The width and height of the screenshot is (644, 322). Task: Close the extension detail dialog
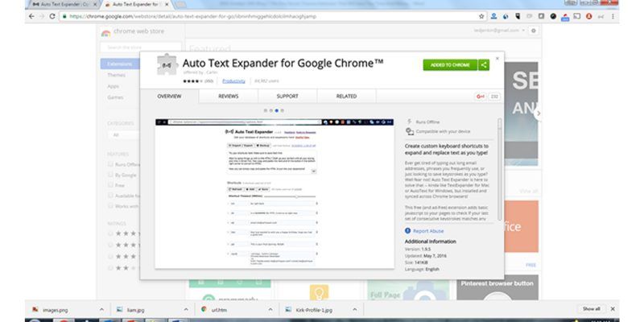click(497, 58)
